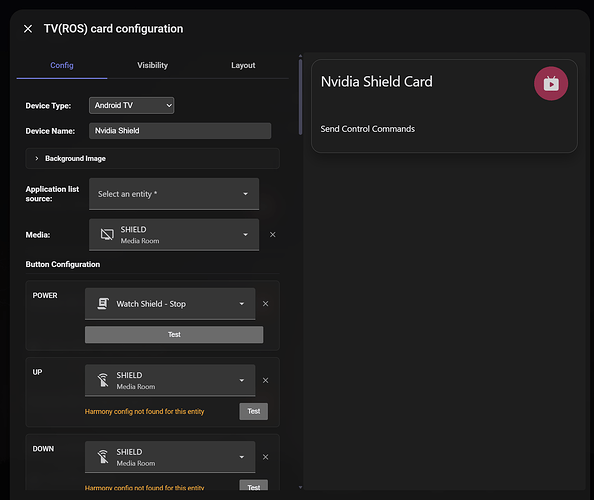Click the TV-off icon in the Media field
Viewport: 594px width, 500px height.
pyautogui.click(x=107, y=235)
